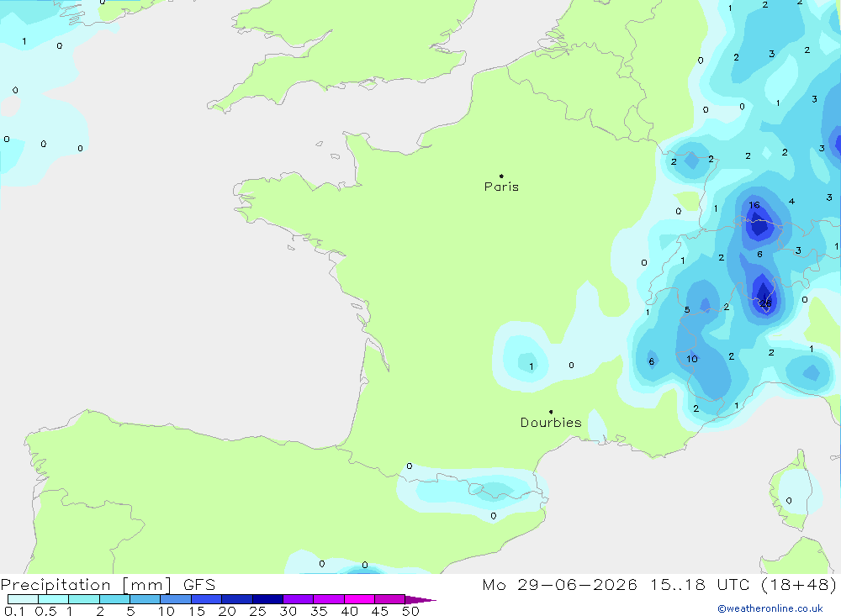Viewport: 841px width, 616px height.
Task: Pick the 20–25 mm legend swatch
Action: 237,599
